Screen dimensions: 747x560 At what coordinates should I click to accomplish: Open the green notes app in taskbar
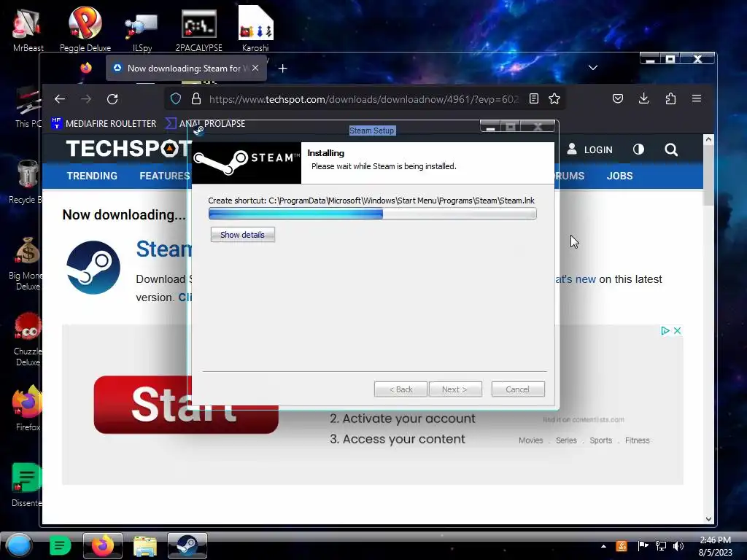tap(60, 545)
